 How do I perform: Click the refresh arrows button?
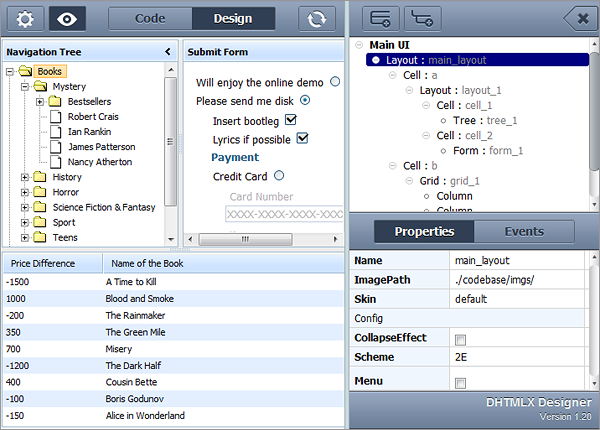click(x=316, y=19)
